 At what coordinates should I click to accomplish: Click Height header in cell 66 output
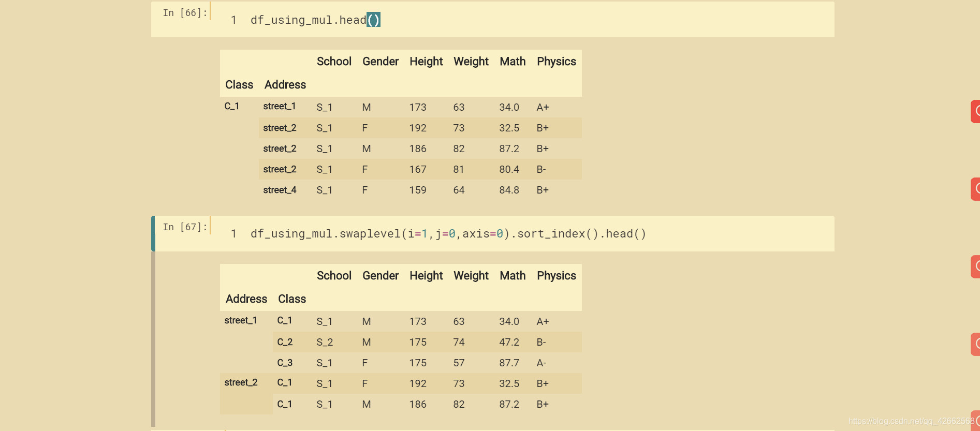click(426, 62)
